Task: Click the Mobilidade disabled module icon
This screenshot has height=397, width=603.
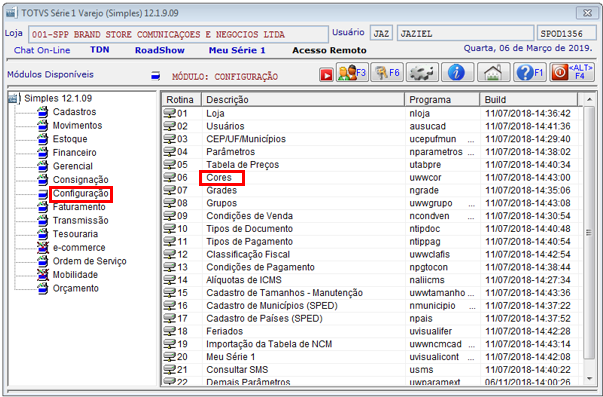Action: click(x=43, y=275)
